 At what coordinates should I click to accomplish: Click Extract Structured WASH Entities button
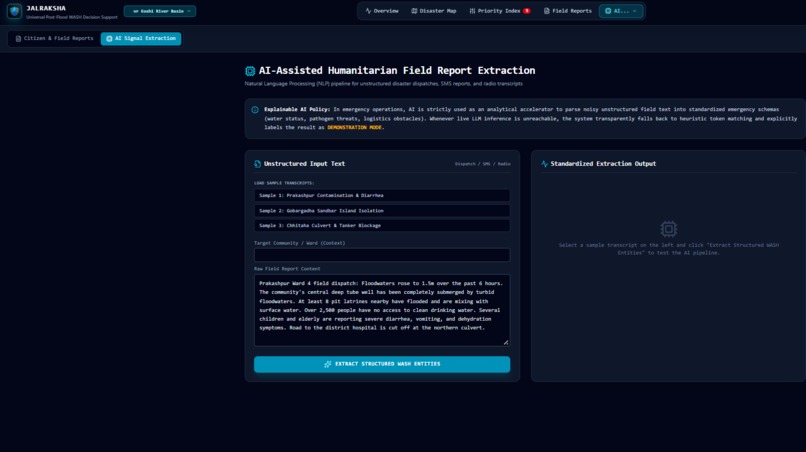(382, 364)
